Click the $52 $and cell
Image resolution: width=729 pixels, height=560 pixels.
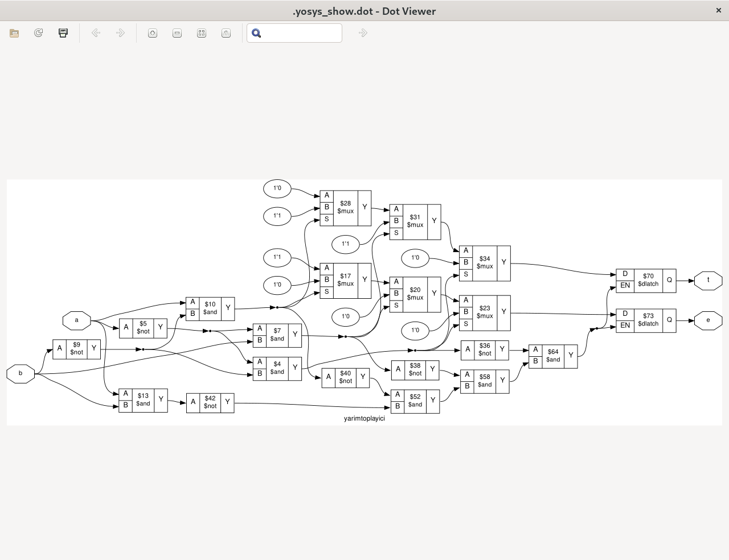(x=415, y=401)
